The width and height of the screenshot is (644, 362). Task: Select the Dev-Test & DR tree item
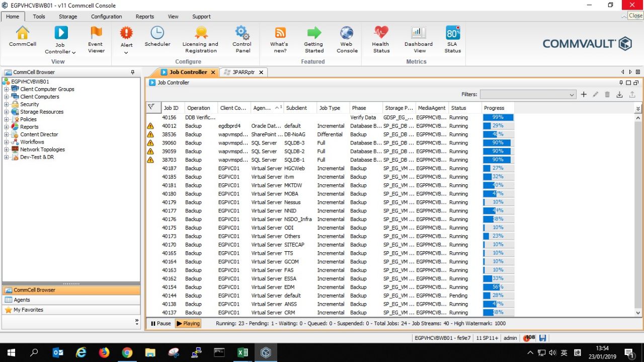point(37,157)
